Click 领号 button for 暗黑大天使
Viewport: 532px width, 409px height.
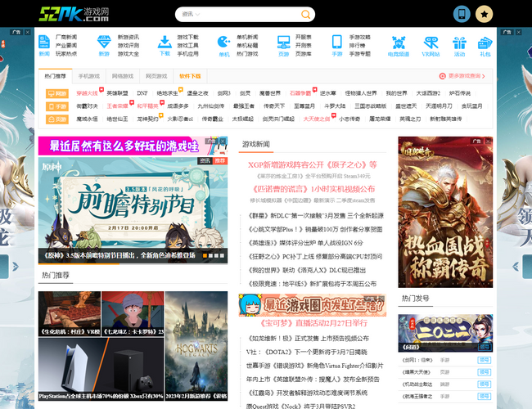click(485, 372)
